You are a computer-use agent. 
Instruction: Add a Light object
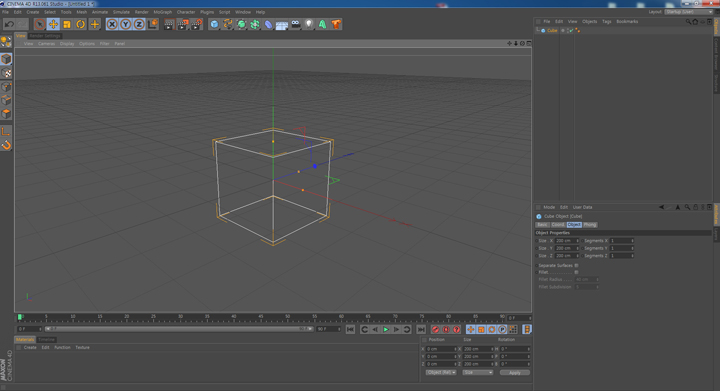coord(309,24)
